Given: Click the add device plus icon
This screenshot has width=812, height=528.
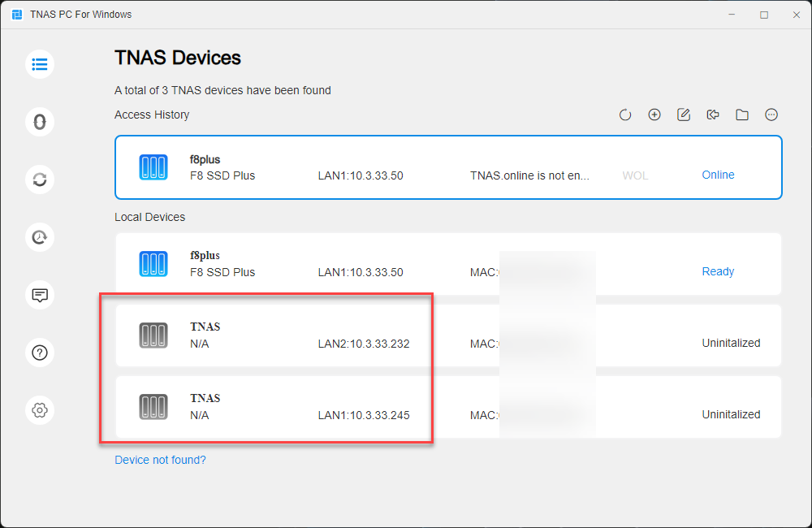Looking at the screenshot, I should click(x=654, y=115).
